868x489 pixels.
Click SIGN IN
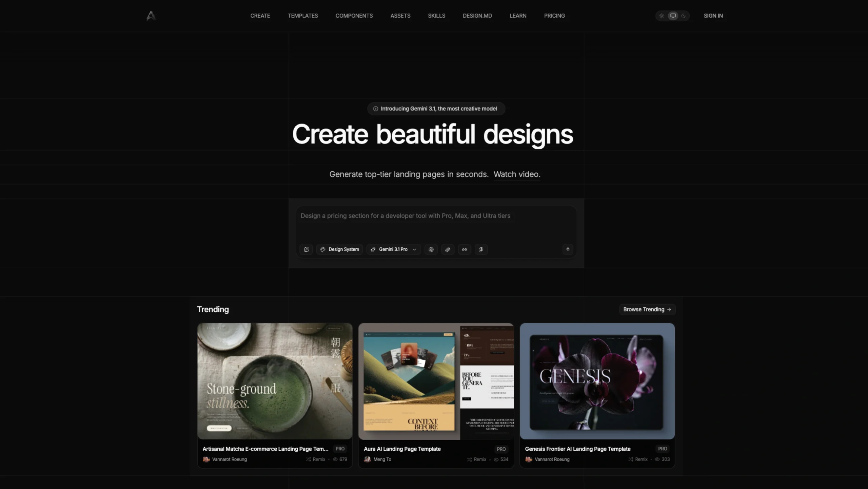click(x=713, y=16)
